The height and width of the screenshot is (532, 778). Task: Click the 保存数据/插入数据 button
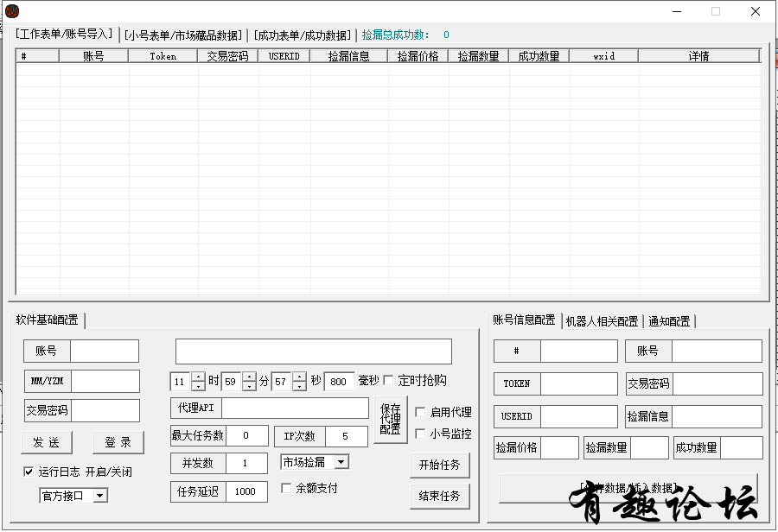628,488
